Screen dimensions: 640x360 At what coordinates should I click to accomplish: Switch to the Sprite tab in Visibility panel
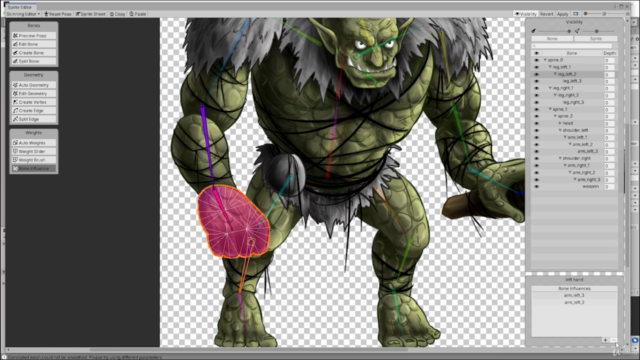click(596, 39)
